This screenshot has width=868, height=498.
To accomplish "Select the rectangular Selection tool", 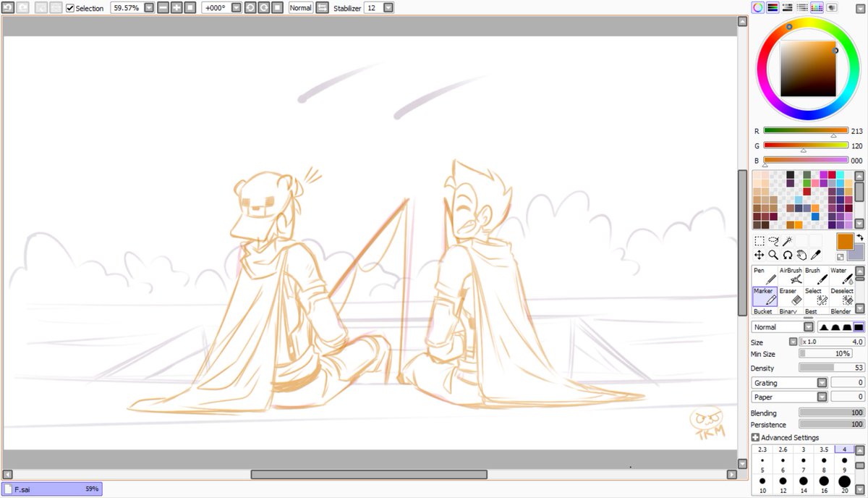I will coord(759,241).
